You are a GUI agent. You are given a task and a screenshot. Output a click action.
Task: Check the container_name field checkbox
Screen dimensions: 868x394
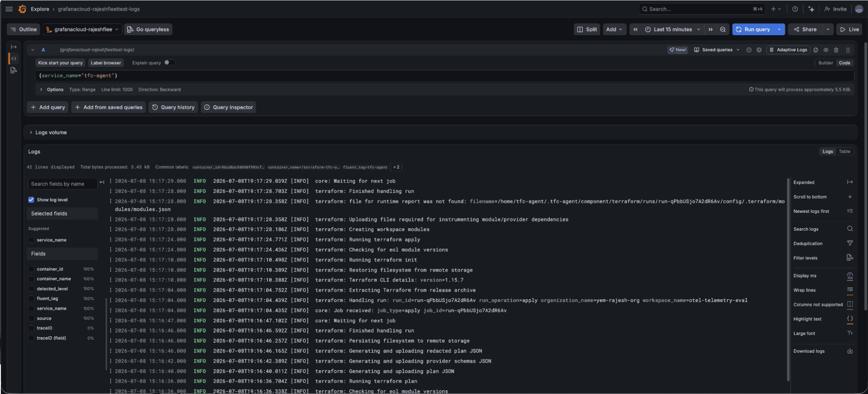pos(31,279)
